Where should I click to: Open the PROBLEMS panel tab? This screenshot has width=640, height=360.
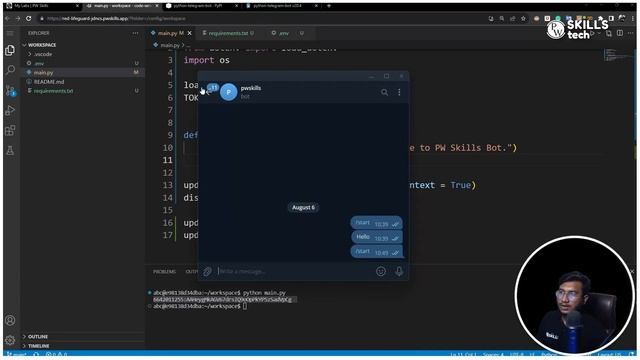(x=164, y=271)
